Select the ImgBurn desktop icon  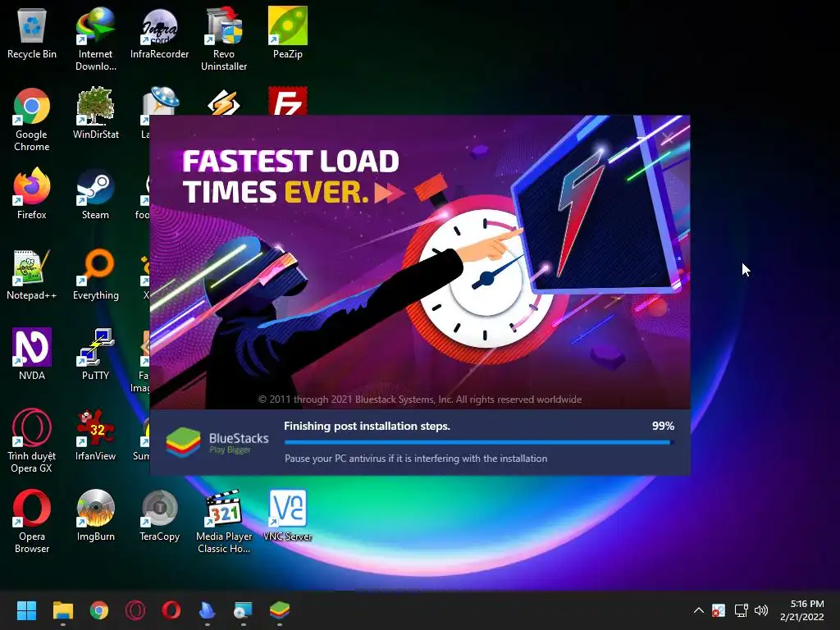(x=95, y=515)
